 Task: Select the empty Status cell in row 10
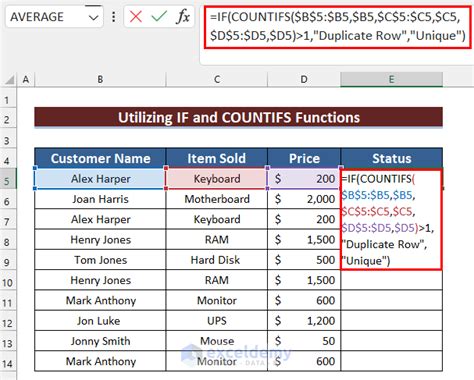pyautogui.click(x=392, y=280)
